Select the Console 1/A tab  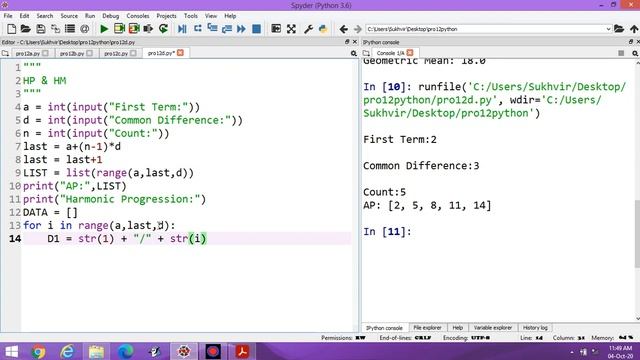tap(390, 53)
